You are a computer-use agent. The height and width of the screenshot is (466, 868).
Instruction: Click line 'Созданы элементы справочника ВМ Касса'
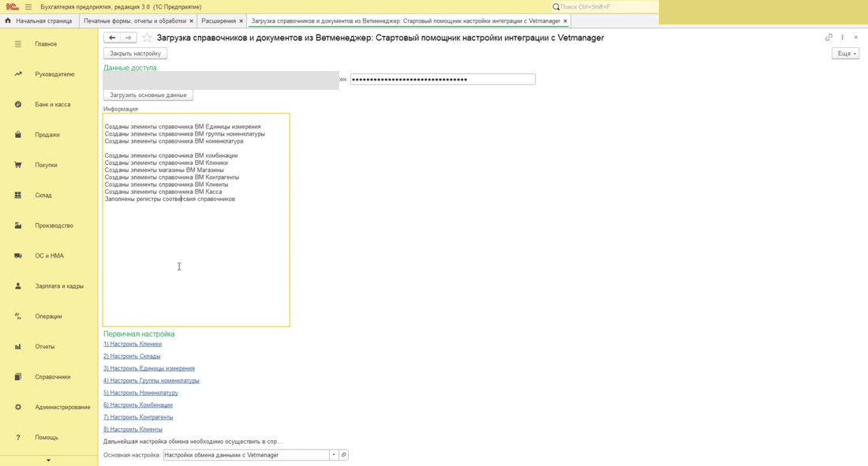(x=163, y=192)
